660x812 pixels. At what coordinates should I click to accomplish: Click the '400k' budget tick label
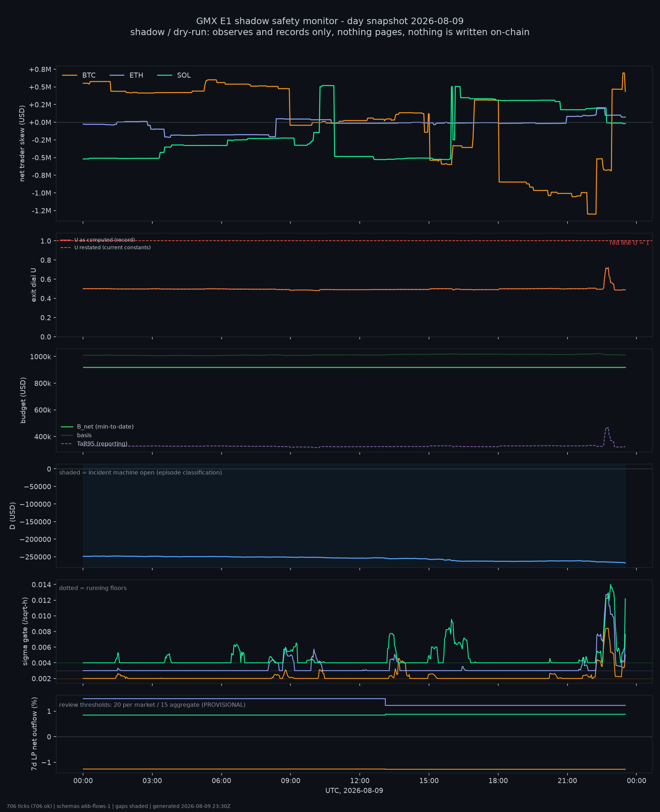point(42,437)
